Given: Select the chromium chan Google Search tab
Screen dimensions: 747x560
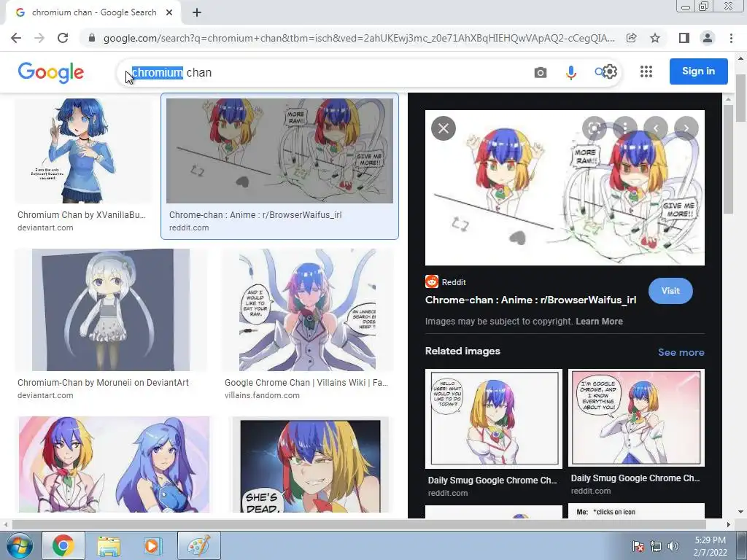Looking at the screenshot, I should coord(93,13).
